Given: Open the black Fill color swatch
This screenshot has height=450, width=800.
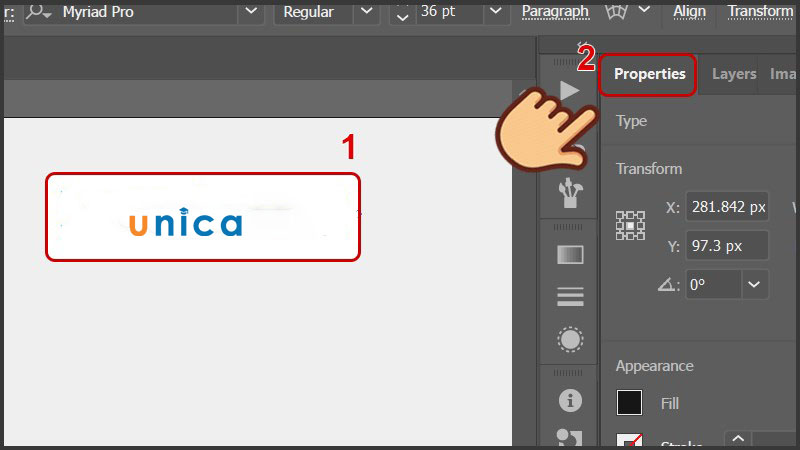Looking at the screenshot, I should 629,403.
